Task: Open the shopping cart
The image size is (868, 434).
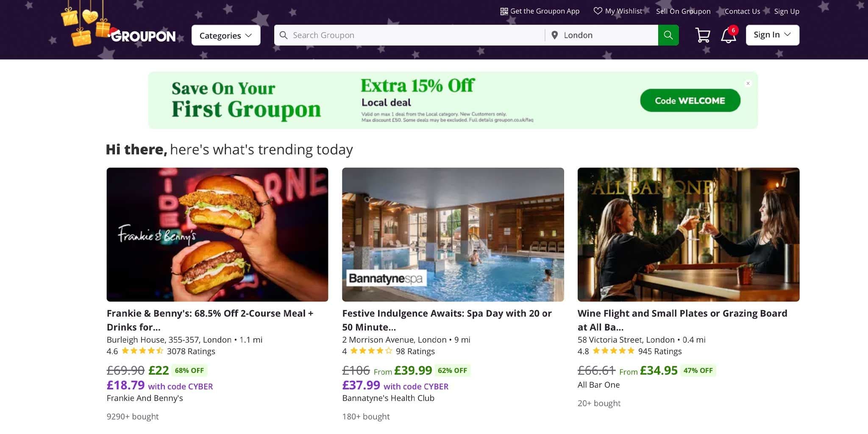Action: pyautogui.click(x=702, y=35)
